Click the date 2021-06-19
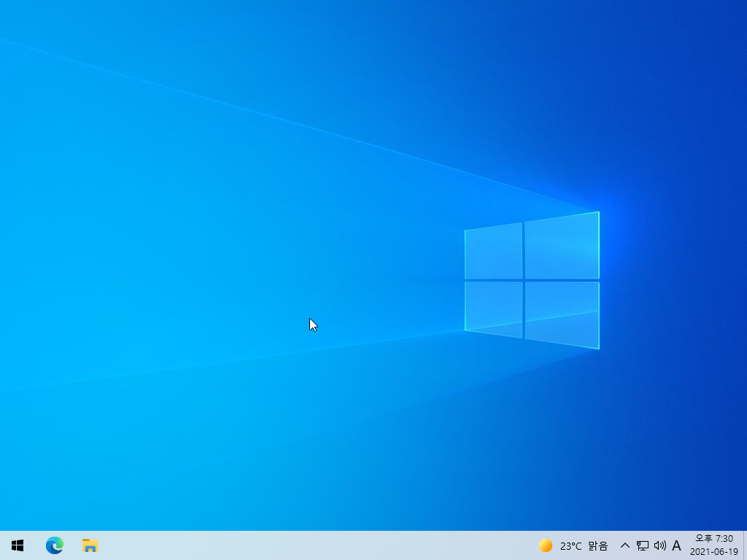This screenshot has height=560, width=747. [714, 552]
